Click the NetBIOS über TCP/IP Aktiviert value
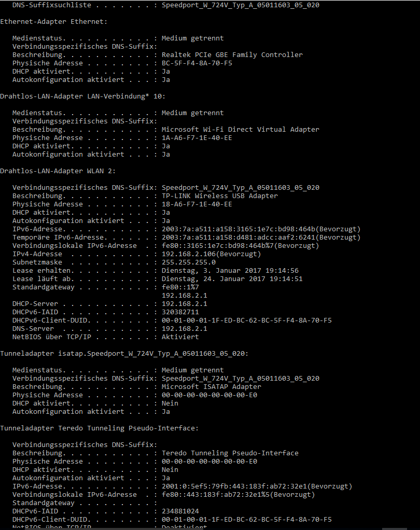Screen dimensions: 420x530 pyautogui.click(x=180, y=337)
